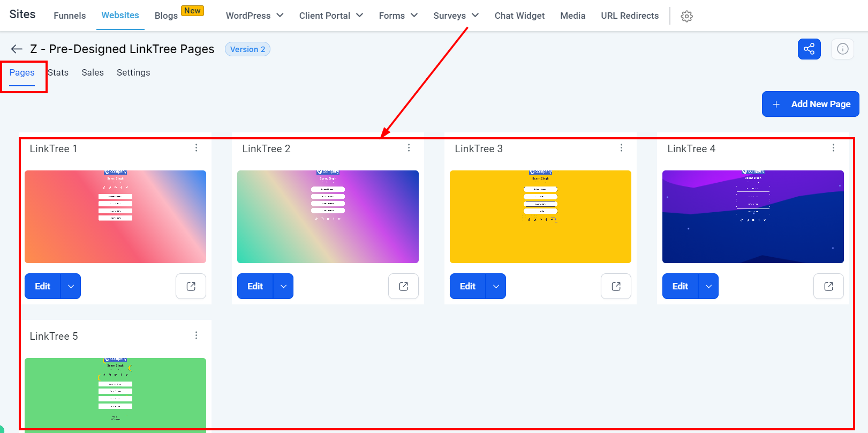Go to the Funnels section

[x=70, y=16]
